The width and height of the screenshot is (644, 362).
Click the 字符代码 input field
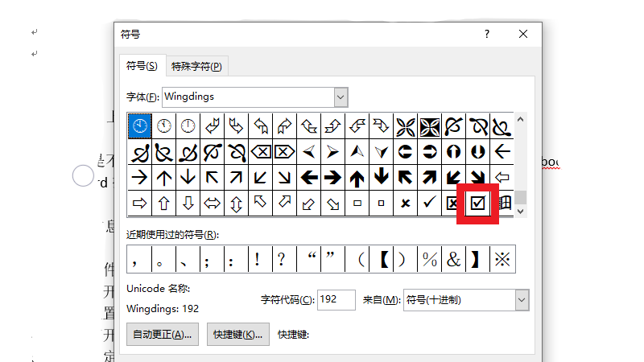point(336,300)
